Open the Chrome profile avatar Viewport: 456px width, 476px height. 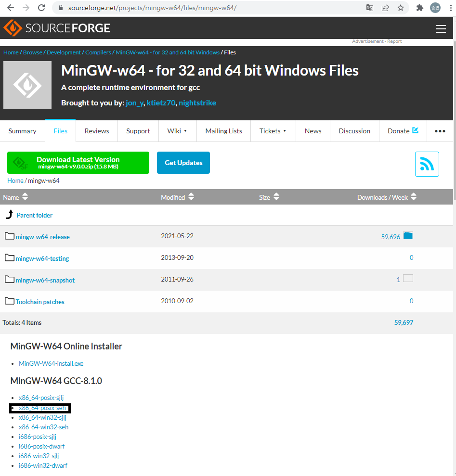pos(435,8)
